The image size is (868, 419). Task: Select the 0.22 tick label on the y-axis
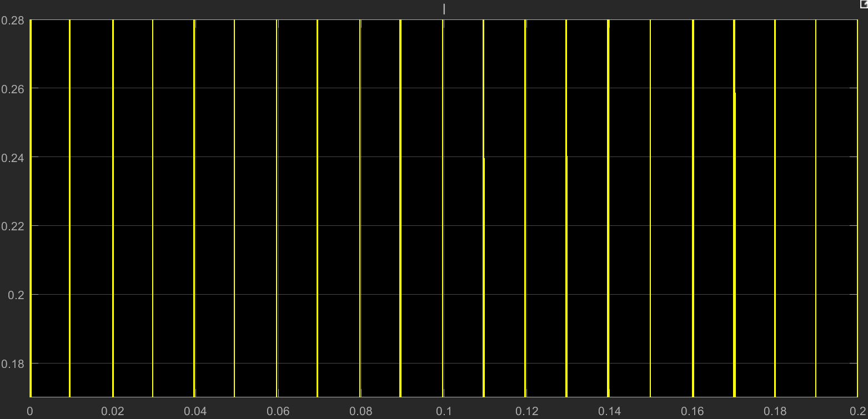12,226
